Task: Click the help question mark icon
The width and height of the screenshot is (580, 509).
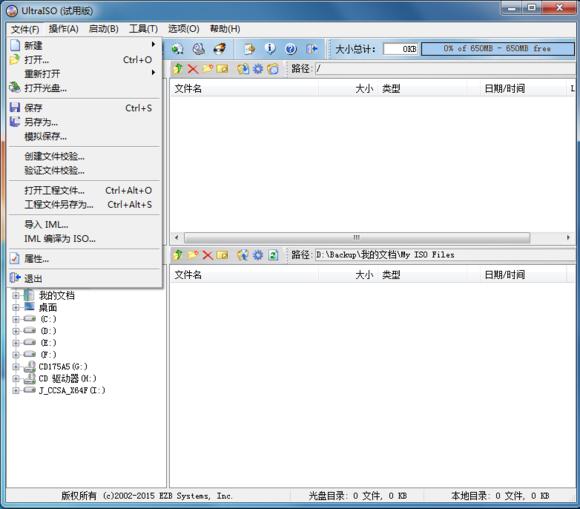Action: [x=291, y=49]
